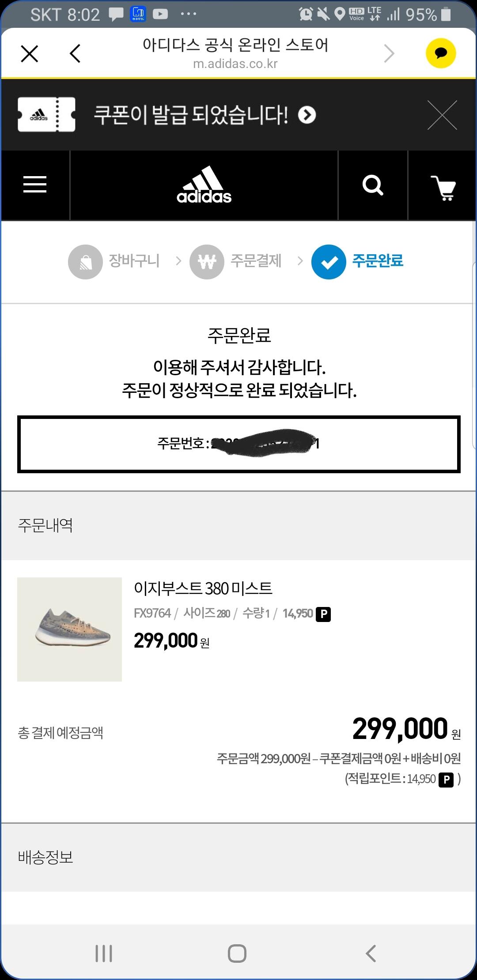Tap the coupon ticket icon
Image resolution: width=477 pixels, height=980 pixels.
(x=46, y=115)
